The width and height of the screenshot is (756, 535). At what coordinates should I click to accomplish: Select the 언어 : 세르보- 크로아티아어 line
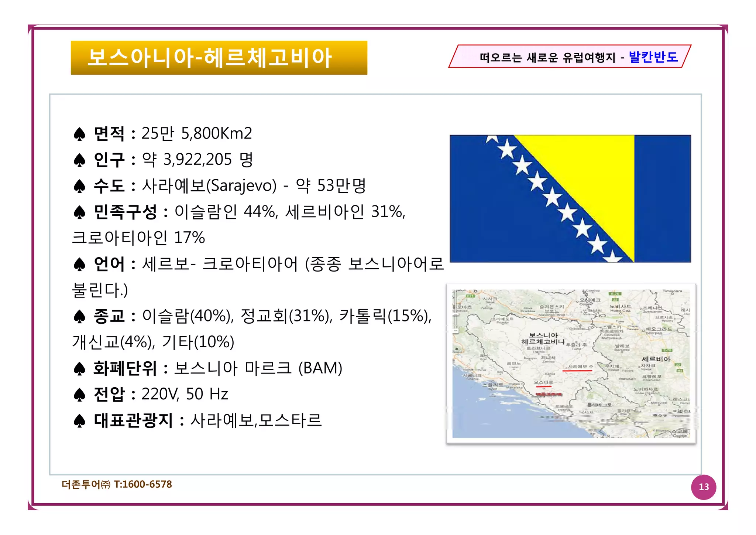pyautogui.click(x=258, y=264)
